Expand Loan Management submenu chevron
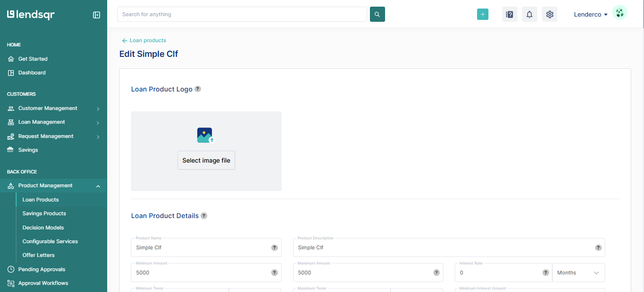Image resolution: width=644 pixels, height=292 pixels. point(98,123)
